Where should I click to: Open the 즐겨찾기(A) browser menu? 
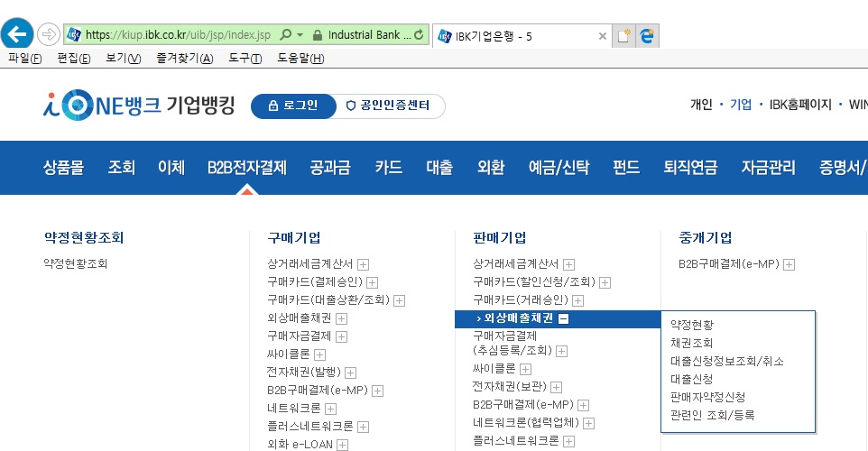(184, 59)
